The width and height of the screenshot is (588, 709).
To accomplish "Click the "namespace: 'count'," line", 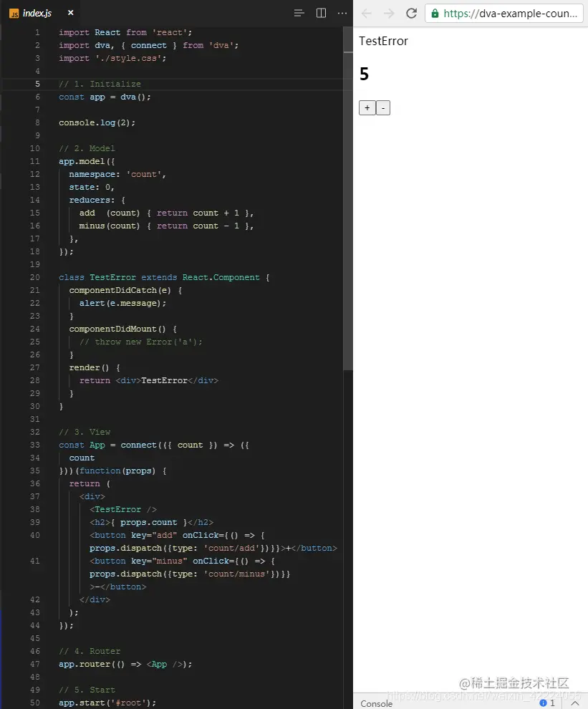I will pos(117,174).
